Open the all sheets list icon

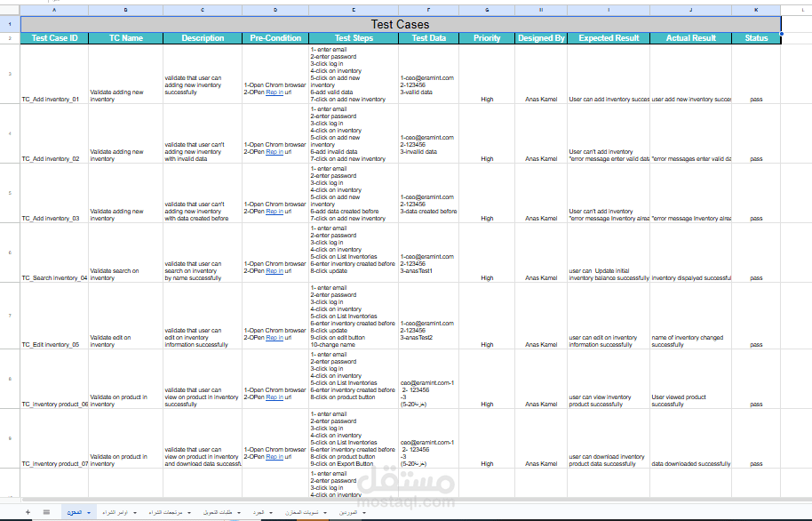tap(46, 512)
